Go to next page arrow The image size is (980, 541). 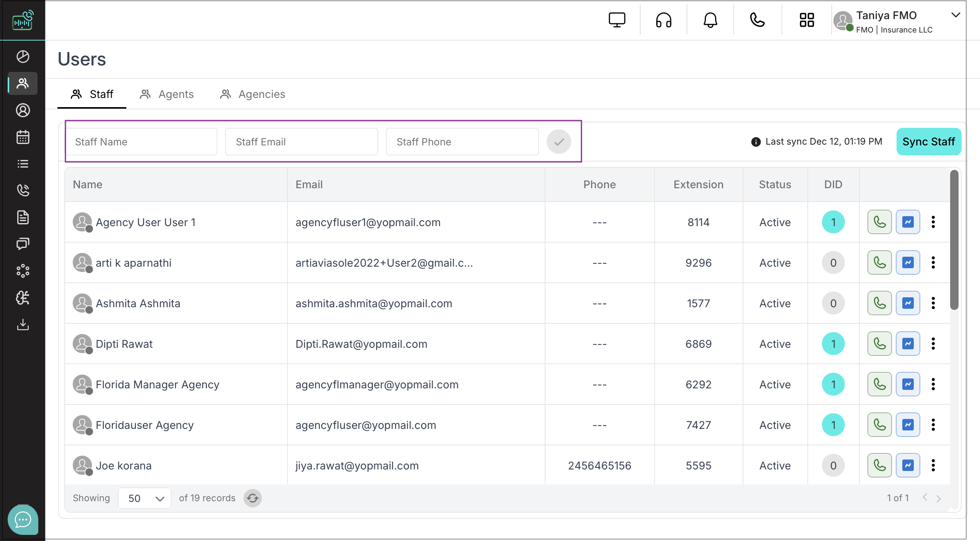(938, 498)
